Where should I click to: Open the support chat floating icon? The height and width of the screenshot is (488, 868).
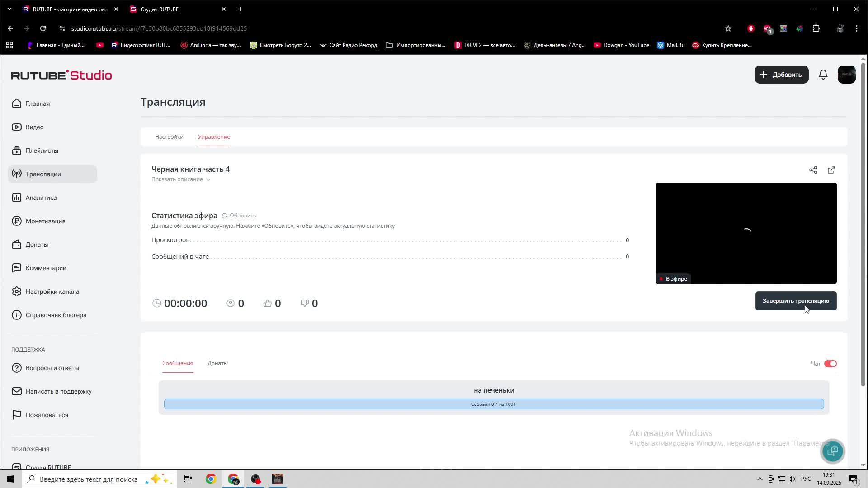pos(832,451)
